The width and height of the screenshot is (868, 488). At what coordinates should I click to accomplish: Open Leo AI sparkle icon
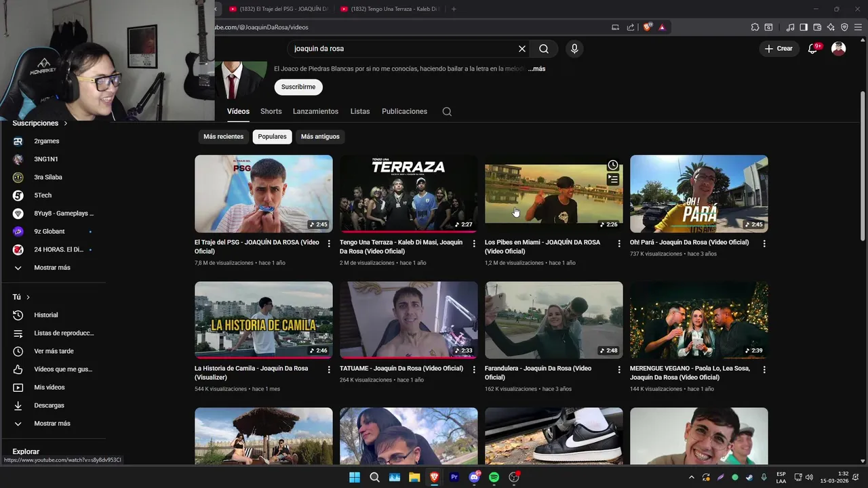(x=831, y=27)
